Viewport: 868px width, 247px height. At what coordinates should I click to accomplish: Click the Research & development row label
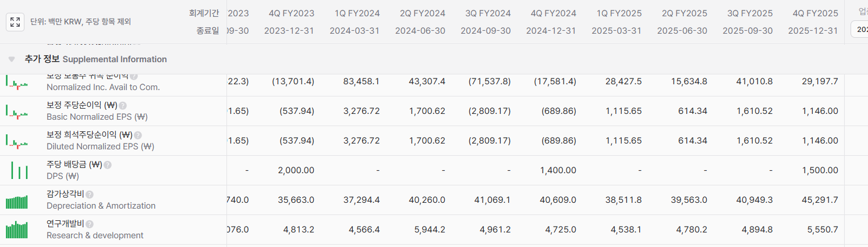point(95,235)
